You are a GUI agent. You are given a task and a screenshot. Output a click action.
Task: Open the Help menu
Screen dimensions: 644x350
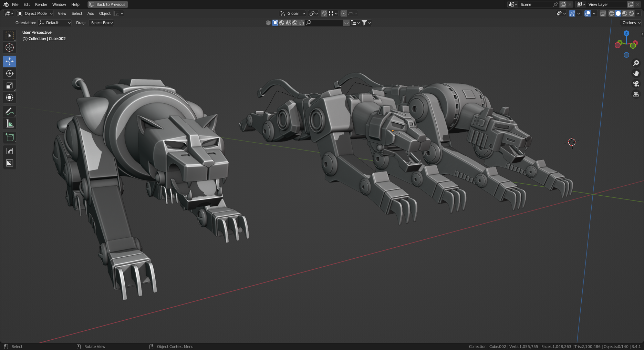click(75, 4)
